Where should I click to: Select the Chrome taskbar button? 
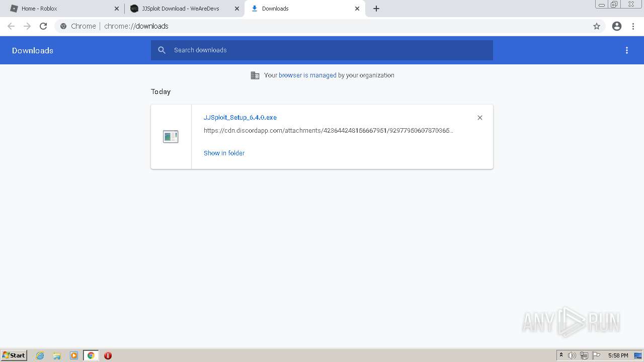point(91,355)
